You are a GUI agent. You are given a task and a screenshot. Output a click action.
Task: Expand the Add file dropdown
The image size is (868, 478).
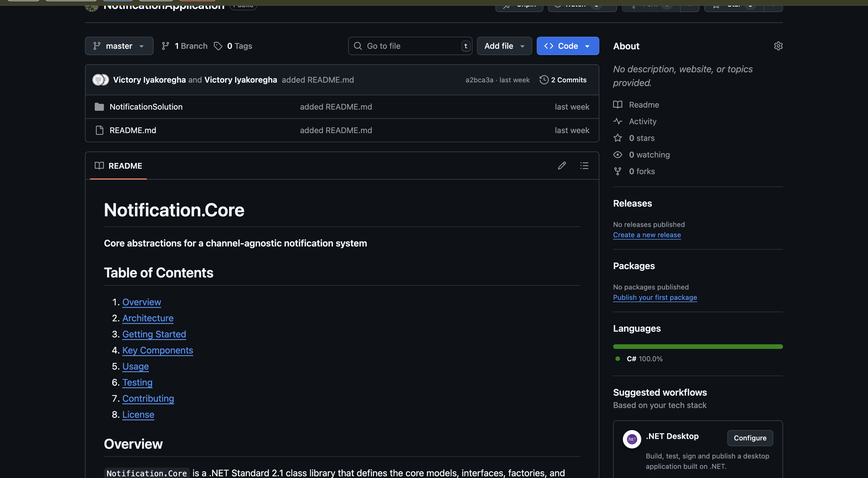pos(504,46)
